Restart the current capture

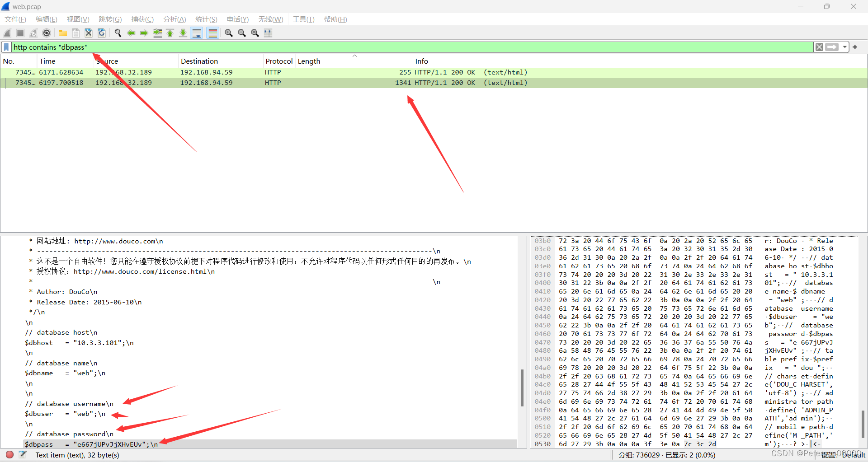point(33,33)
